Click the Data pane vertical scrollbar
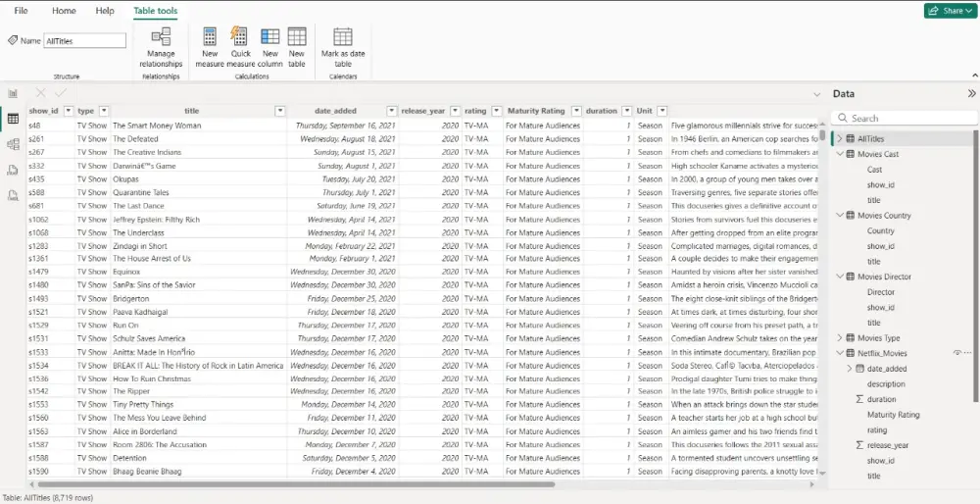This screenshot has height=504, width=980. (x=976, y=266)
